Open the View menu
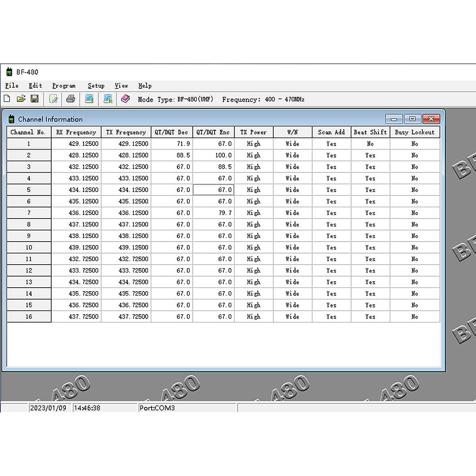The height and width of the screenshot is (476, 476). tap(121, 86)
